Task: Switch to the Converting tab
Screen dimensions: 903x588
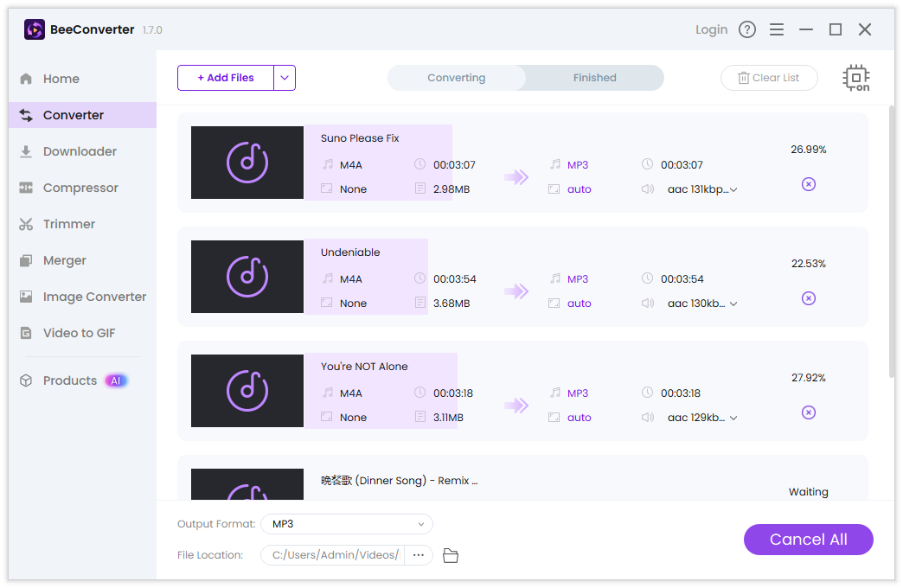Action: point(457,78)
